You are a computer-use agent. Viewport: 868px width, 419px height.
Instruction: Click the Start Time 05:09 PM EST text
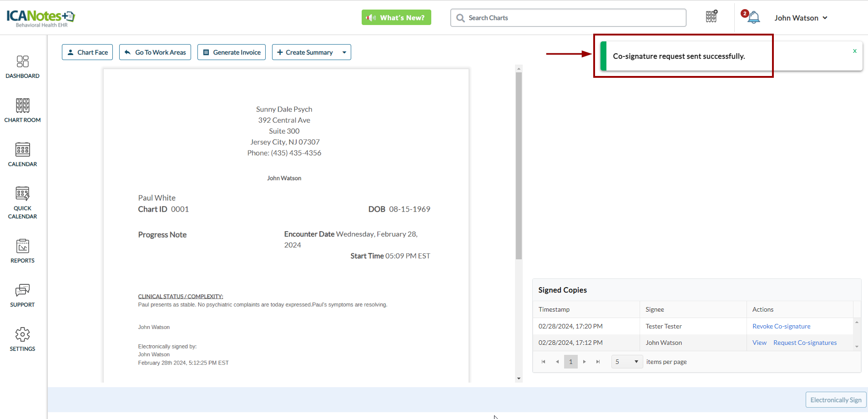[390, 256]
